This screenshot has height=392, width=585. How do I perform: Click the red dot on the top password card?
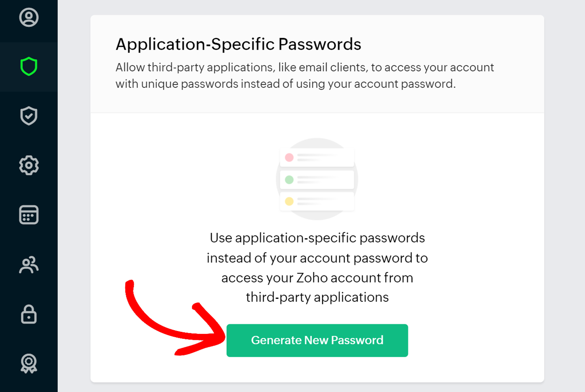click(x=289, y=158)
